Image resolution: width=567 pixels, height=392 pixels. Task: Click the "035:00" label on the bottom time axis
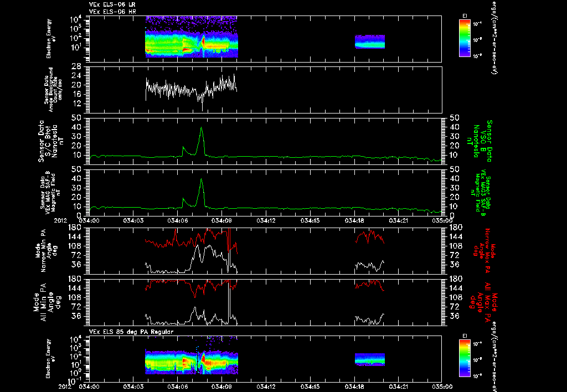pos(443,386)
